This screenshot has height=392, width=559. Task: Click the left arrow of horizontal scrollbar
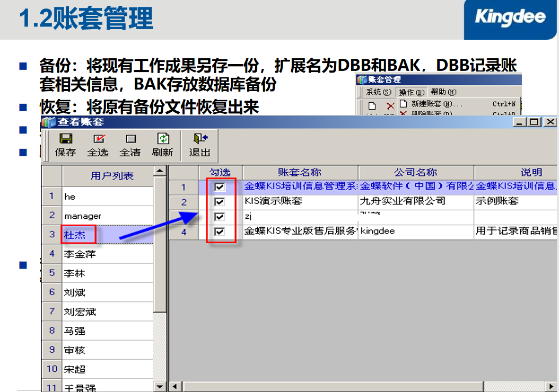176,387
